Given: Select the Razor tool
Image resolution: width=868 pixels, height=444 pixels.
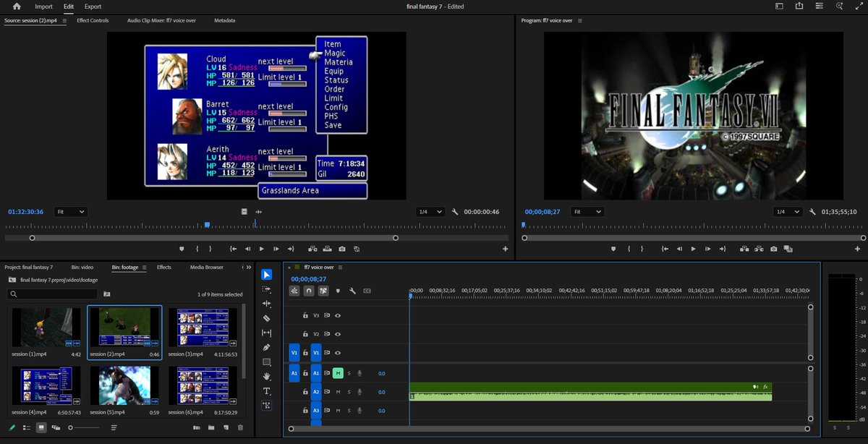Looking at the screenshot, I should [266, 318].
